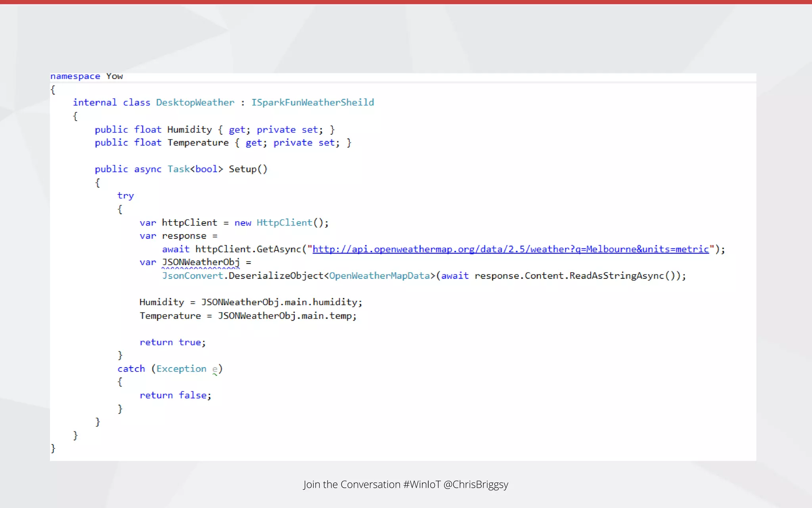
Task: Click the try keyword
Action: pyautogui.click(x=125, y=196)
